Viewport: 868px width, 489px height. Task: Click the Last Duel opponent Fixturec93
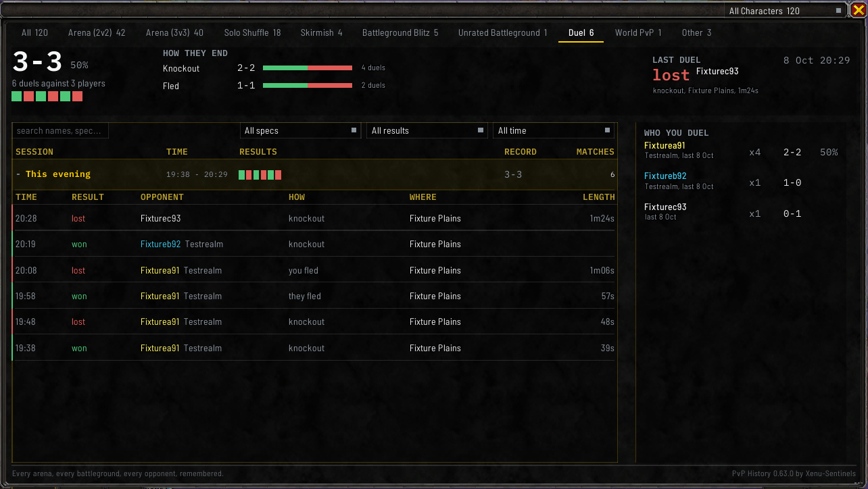[x=717, y=71]
